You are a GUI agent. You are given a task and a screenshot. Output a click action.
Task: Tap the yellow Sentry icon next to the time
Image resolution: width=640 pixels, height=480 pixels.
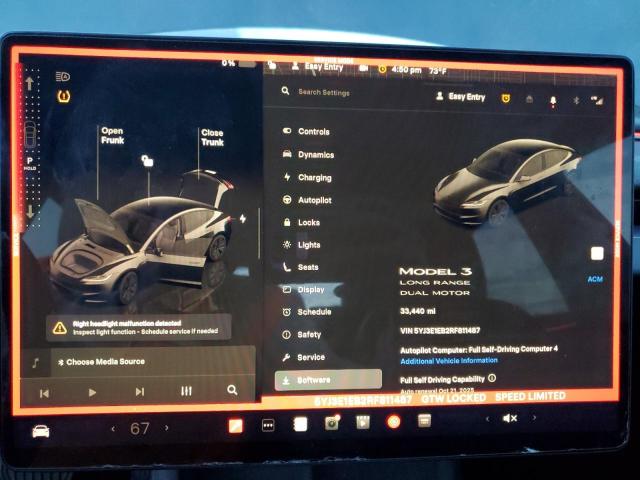coord(382,69)
